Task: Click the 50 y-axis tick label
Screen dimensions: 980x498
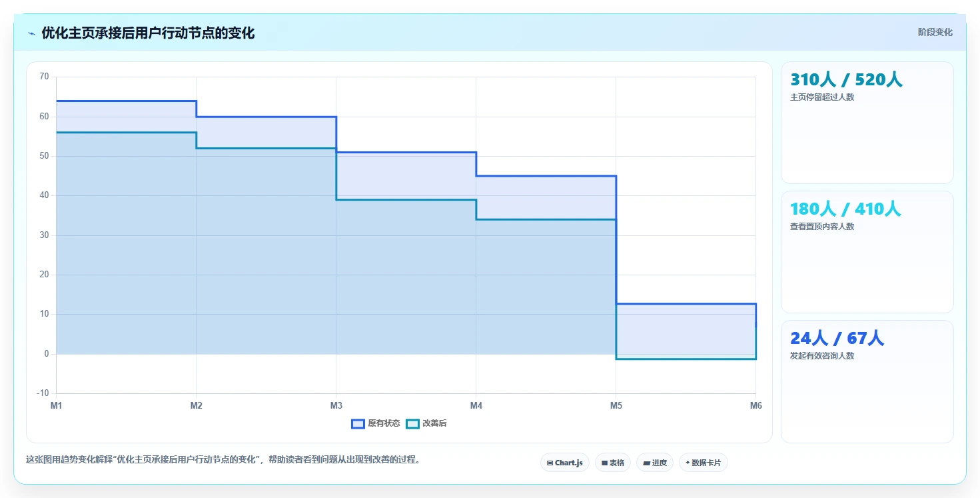Action: (44, 156)
